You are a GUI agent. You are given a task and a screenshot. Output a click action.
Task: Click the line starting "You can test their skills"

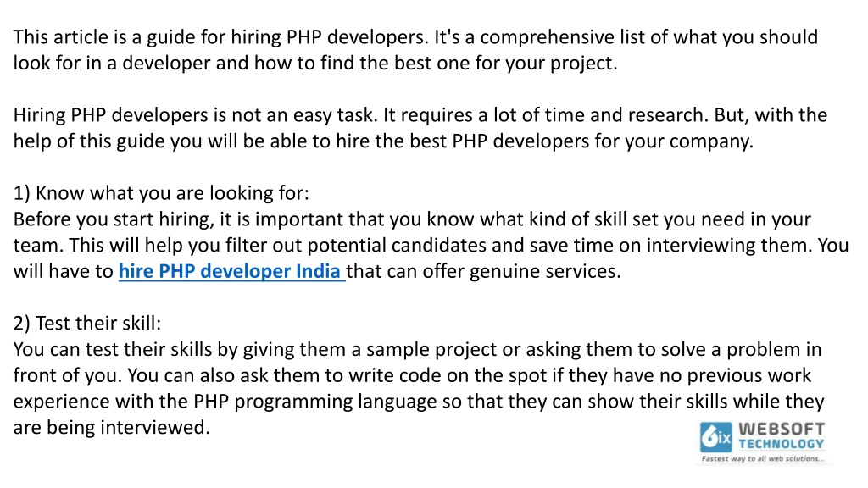click(x=417, y=349)
